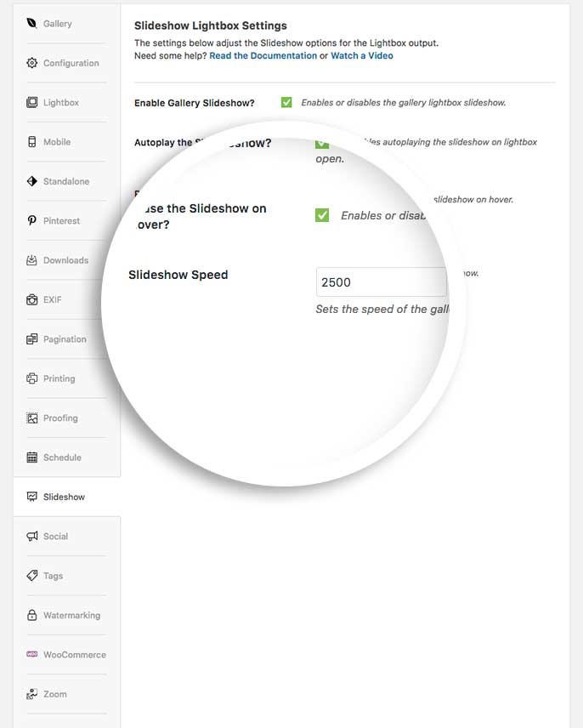
Task: Click the Gallery leaf icon
Action: pos(32,24)
